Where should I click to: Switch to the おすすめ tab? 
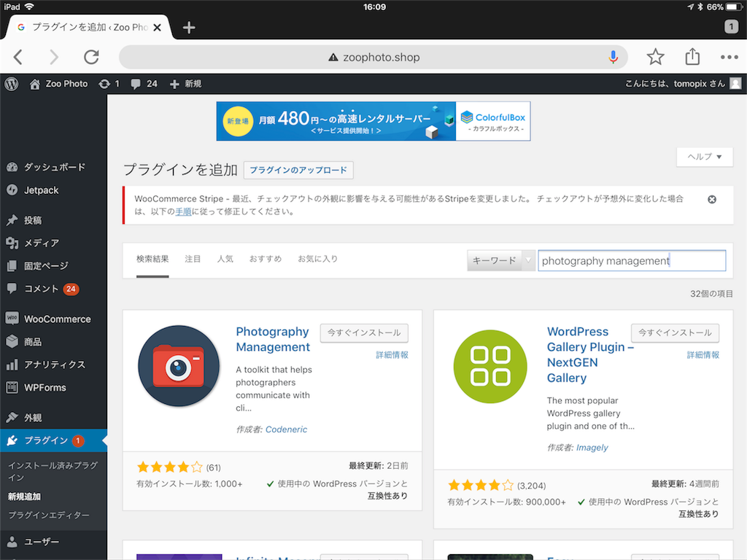(266, 259)
